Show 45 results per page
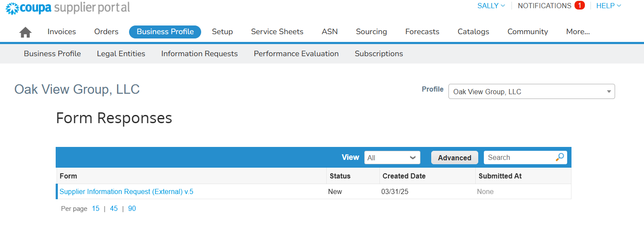Screen dimensions: 644x226 click(x=114, y=208)
